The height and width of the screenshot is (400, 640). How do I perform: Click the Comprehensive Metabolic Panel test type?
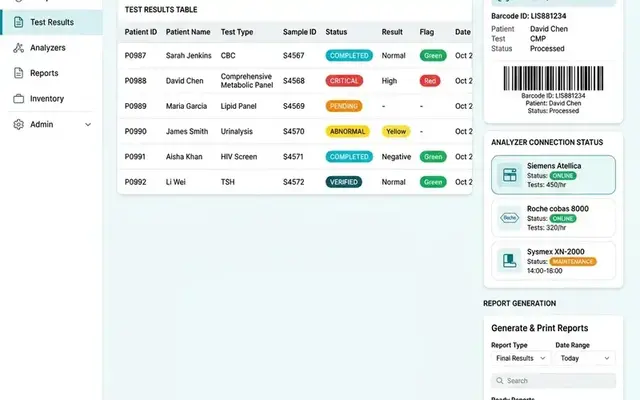point(247,81)
